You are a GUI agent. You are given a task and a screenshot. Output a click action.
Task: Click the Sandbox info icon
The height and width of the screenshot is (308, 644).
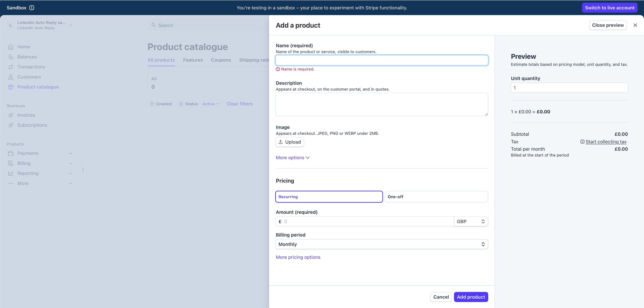coord(32,8)
